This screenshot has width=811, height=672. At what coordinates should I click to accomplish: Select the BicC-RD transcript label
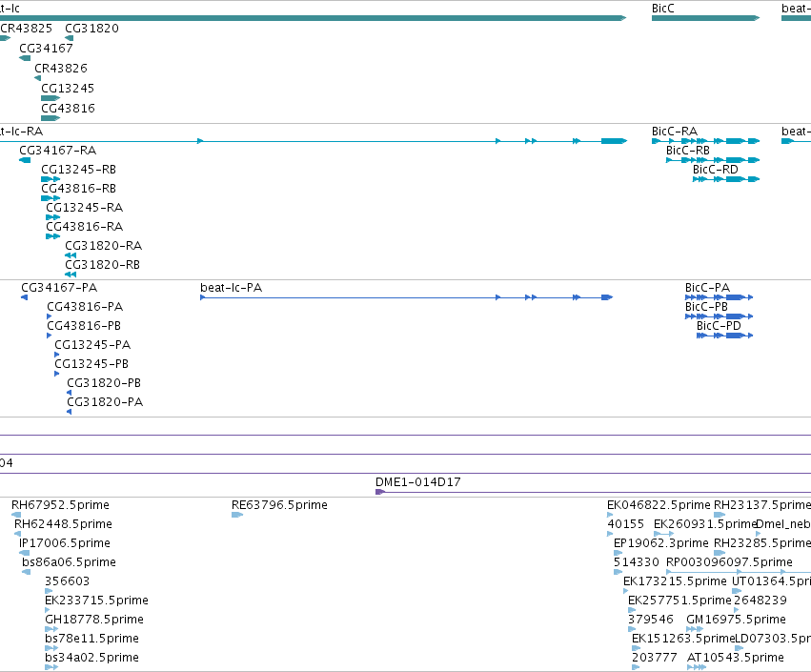(x=716, y=170)
